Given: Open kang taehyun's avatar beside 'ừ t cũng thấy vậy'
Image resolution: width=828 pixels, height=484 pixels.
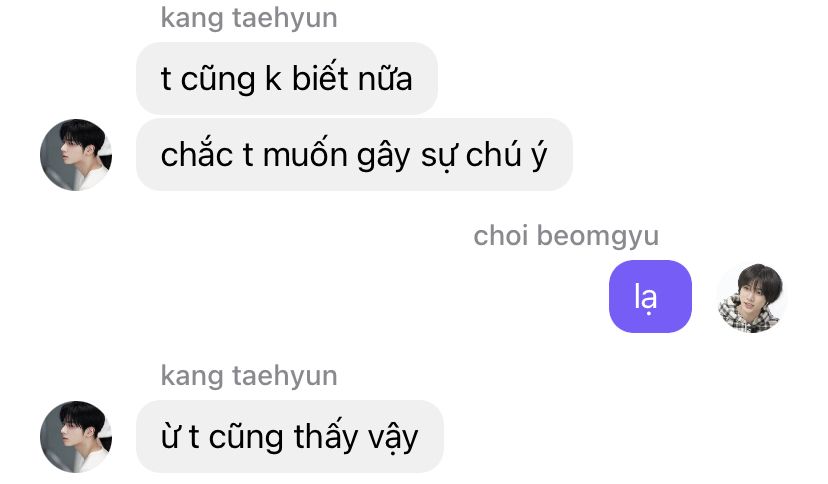Looking at the screenshot, I should [76, 436].
